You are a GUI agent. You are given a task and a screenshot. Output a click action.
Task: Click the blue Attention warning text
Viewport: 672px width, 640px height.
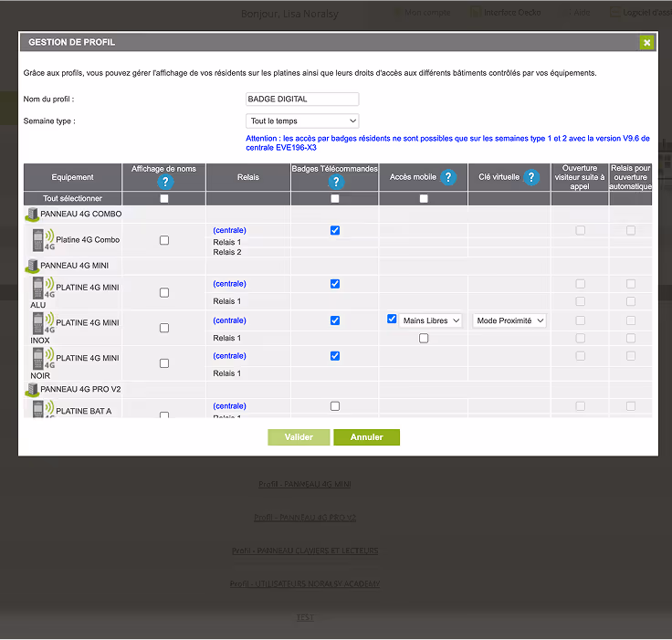click(447, 143)
